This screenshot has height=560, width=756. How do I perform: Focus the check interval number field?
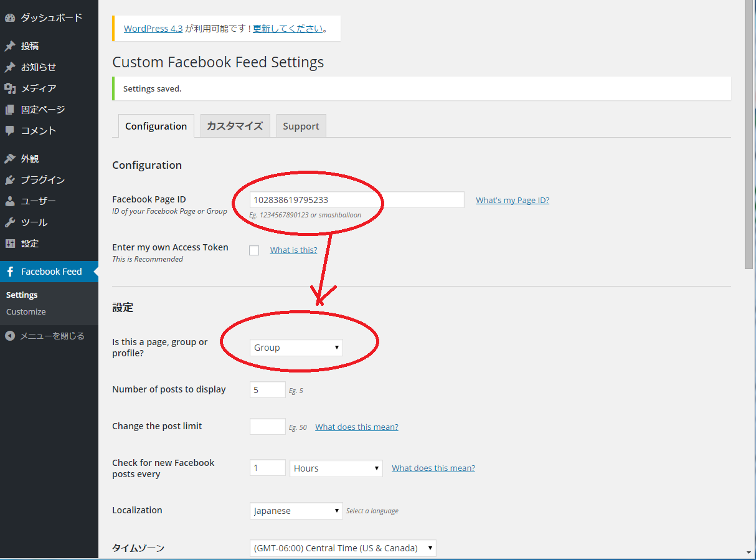point(268,468)
